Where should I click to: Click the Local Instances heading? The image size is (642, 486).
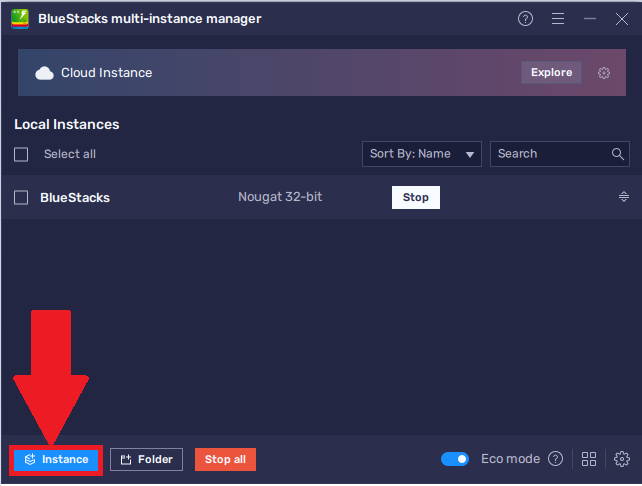point(67,124)
